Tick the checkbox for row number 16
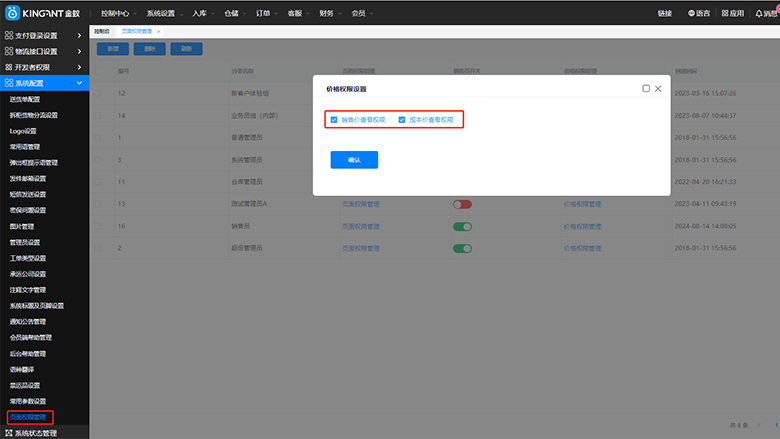The image size is (780, 439). click(x=98, y=226)
